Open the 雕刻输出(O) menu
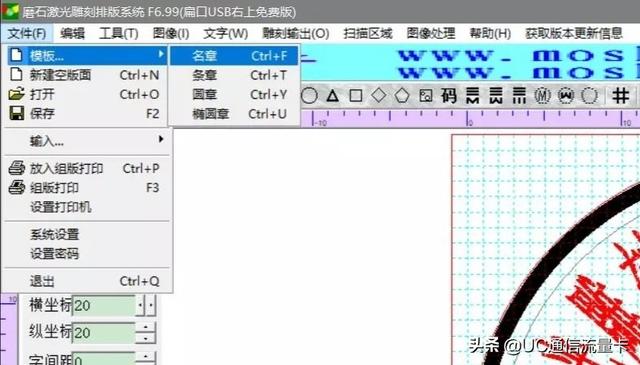 pyautogui.click(x=296, y=33)
